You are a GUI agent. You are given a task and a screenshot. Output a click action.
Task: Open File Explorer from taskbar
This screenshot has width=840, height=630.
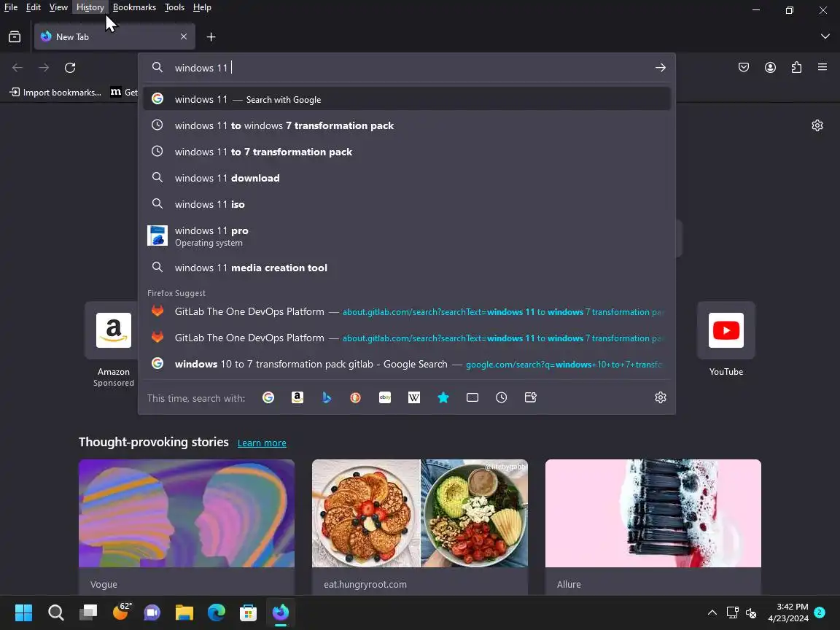coord(184,612)
